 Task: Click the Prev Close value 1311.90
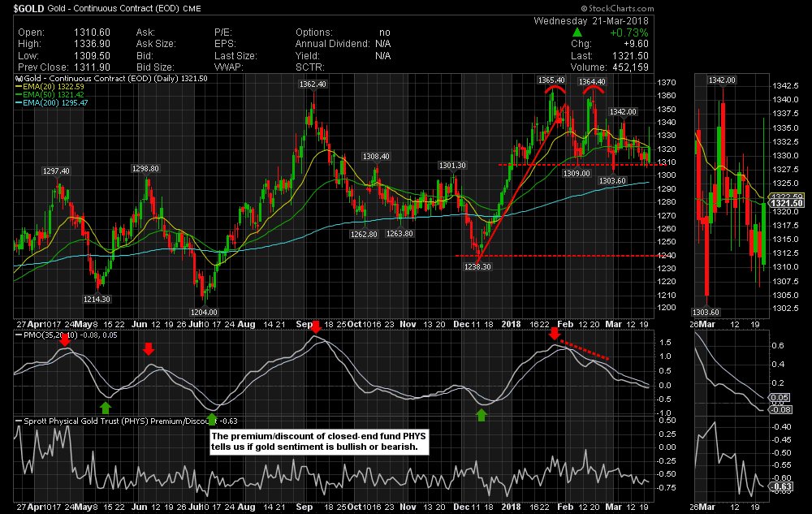[x=93, y=67]
